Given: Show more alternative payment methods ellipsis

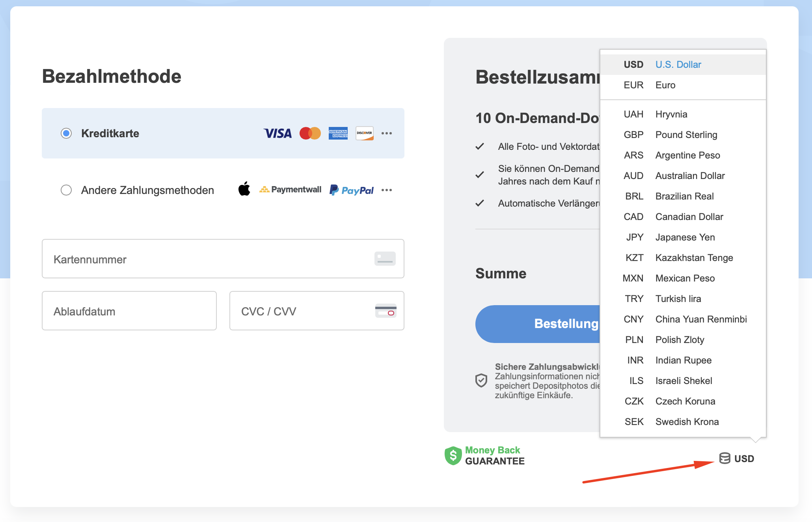Looking at the screenshot, I should 387,190.
